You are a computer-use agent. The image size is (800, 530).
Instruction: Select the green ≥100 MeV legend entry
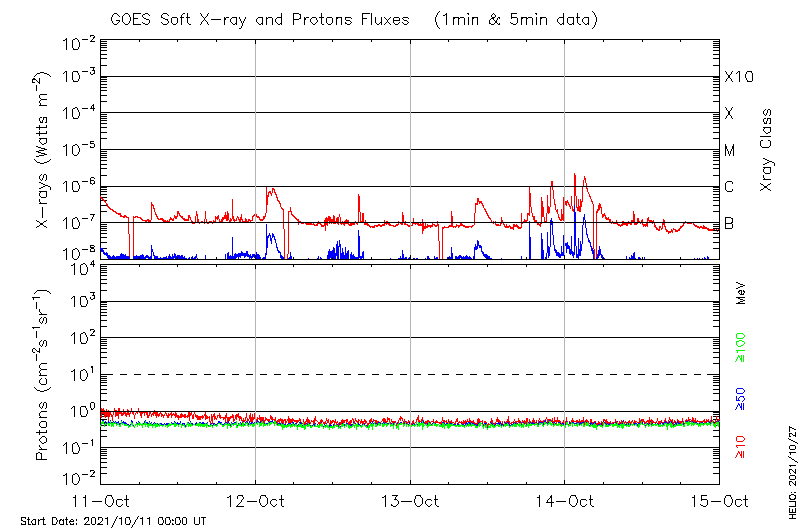(741, 349)
